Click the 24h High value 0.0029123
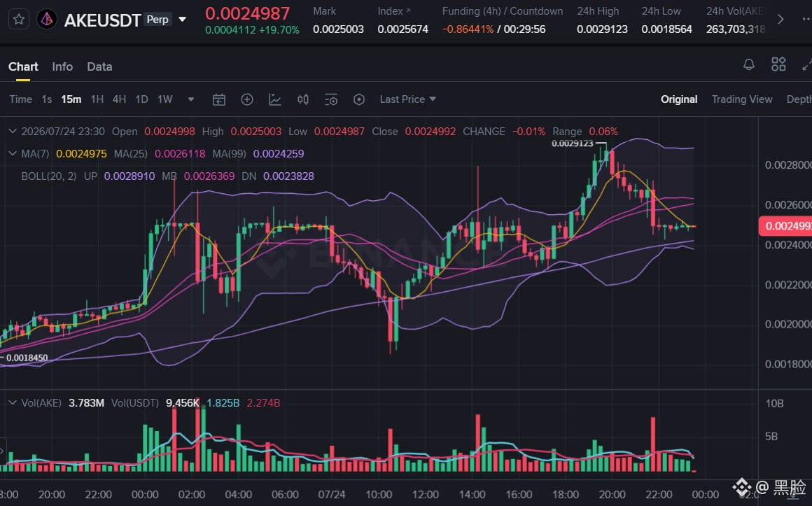Image resolution: width=812 pixels, height=506 pixels. (602, 29)
